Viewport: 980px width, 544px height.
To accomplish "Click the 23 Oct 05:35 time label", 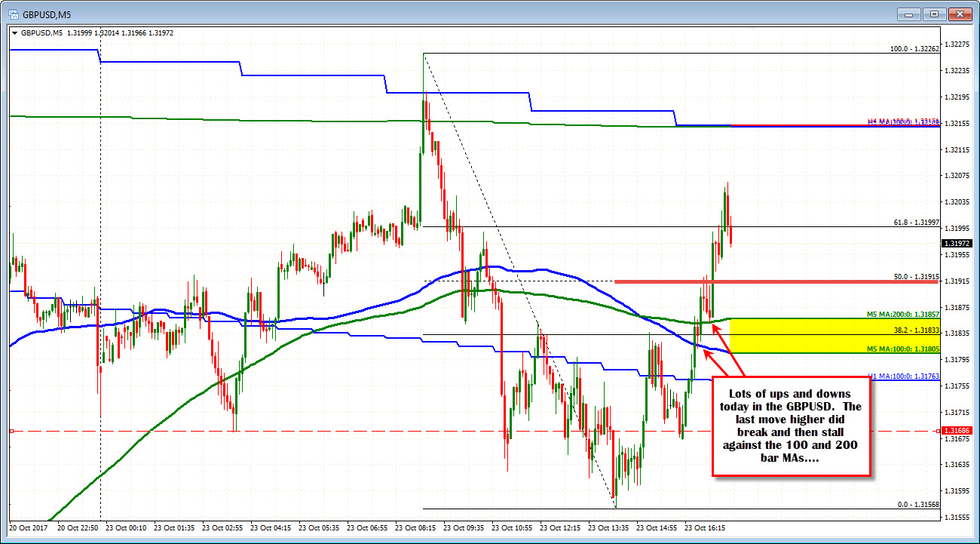I will (x=320, y=528).
